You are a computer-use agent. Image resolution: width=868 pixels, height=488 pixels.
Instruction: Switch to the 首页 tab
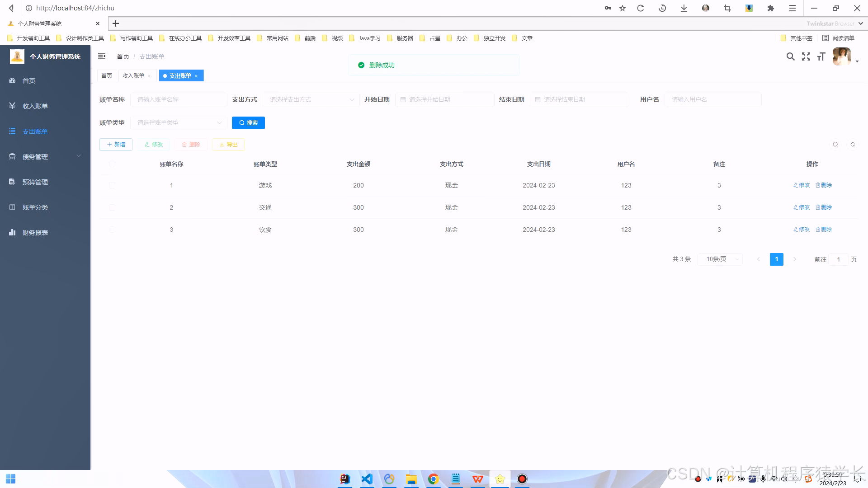pyautogui.click(x=107, y=75)
